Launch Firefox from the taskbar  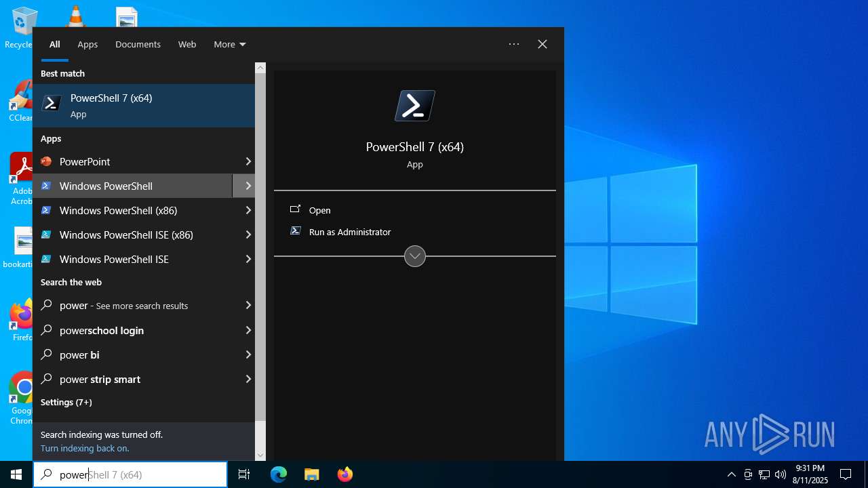coord(345,474)
